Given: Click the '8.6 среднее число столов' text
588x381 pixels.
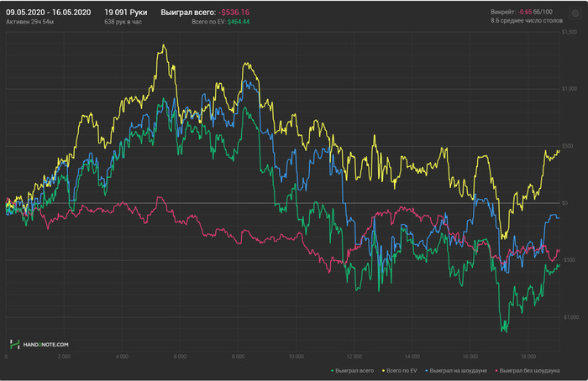Looking at the screenshot, I should [527, 21].
